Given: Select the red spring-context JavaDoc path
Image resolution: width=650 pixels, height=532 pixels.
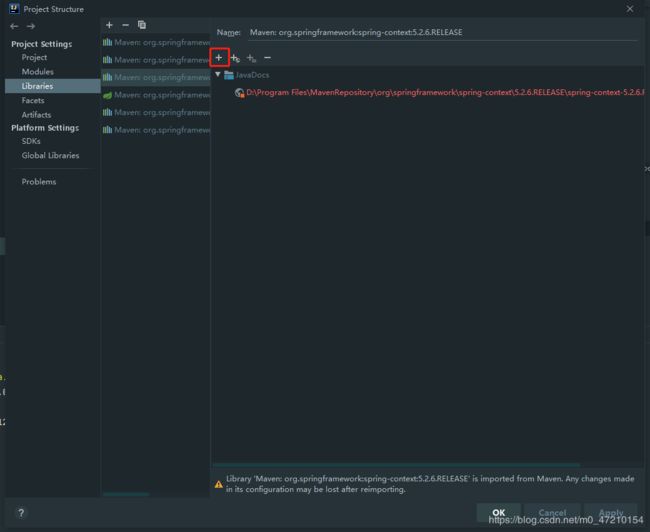Looking at the screenshot, I should point(445,92).
